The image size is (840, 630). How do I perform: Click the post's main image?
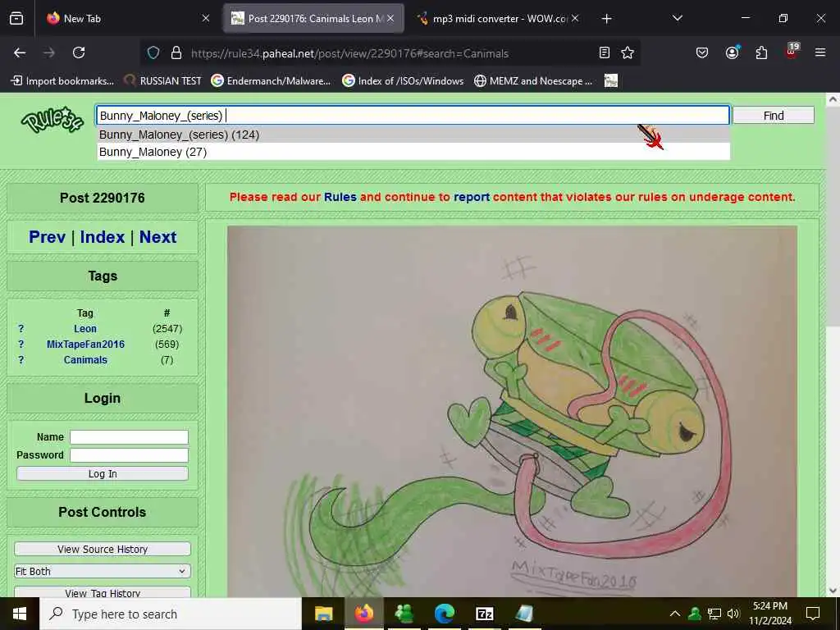512,412
